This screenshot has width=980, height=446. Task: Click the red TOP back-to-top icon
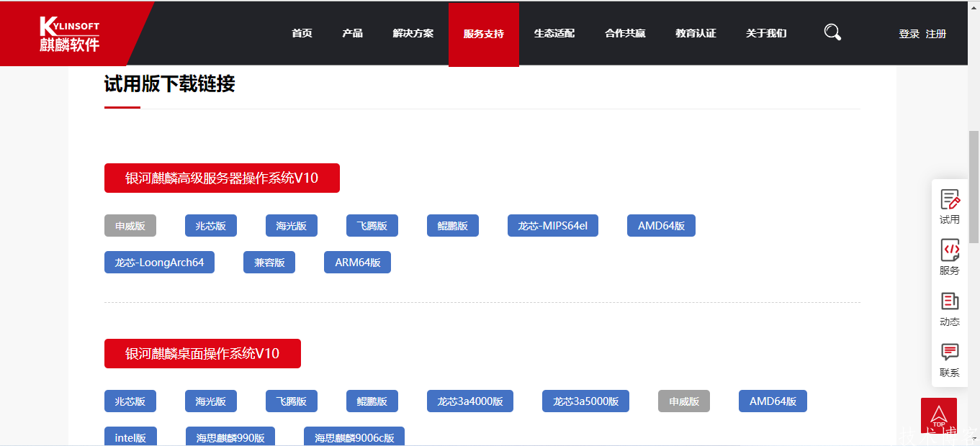[x=939, y=416]
